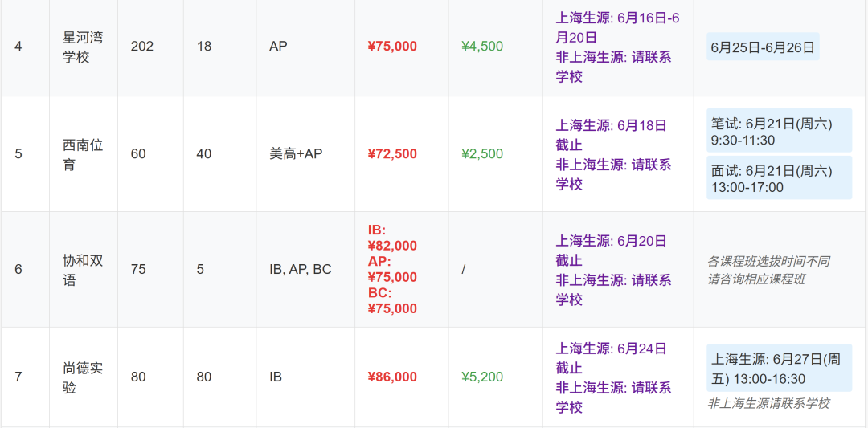Image resolution: width=868 pixels, height=428 pixels.
Task: Select the 面试 6月21日 13:00-17:00 badge
Action: 779,177
